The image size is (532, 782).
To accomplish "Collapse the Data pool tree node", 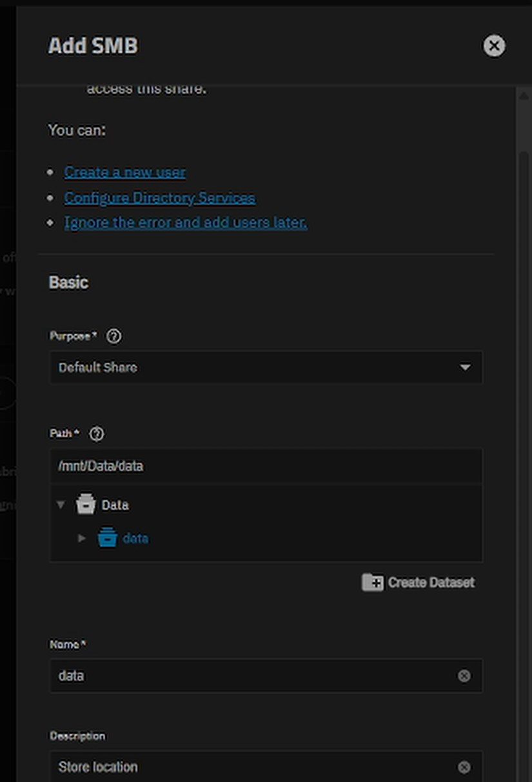I will [61, 505].
